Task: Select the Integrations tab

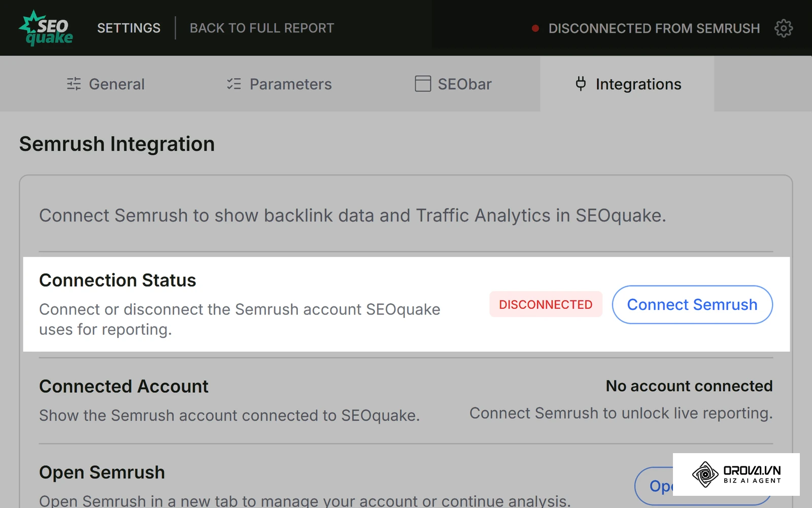Action: coord(627,84)
